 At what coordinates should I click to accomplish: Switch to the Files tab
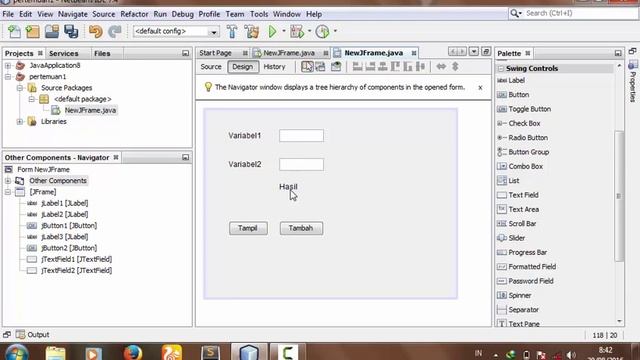click(x=102, y=53)
